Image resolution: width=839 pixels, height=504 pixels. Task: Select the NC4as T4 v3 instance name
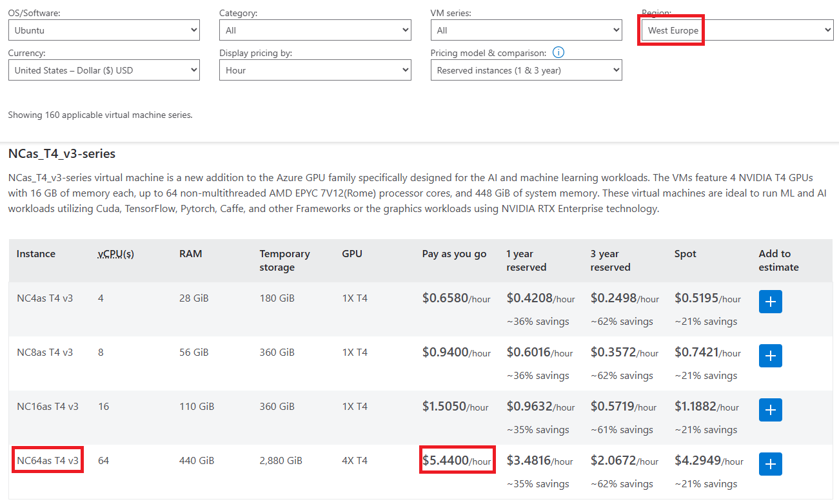[45, 298]
